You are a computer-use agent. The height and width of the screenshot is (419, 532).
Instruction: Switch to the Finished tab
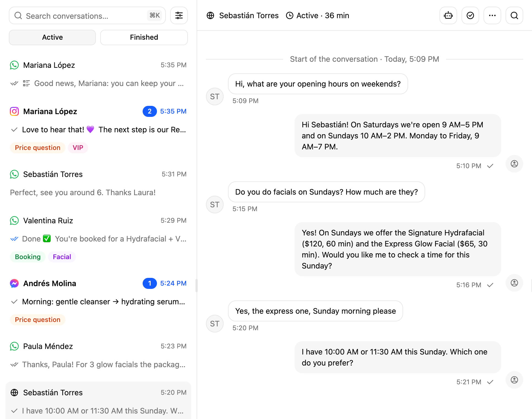tap(144, 37)
